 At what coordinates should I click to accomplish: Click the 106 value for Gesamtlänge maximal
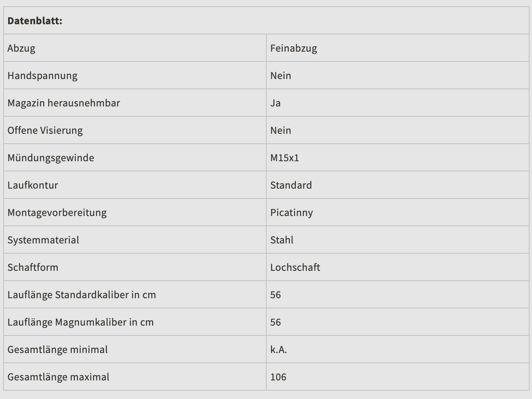(278, 377)
